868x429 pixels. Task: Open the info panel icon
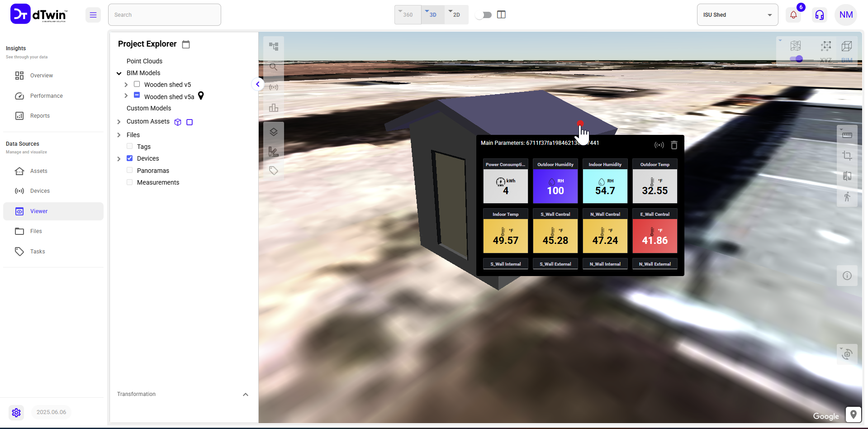coord(847,276)
